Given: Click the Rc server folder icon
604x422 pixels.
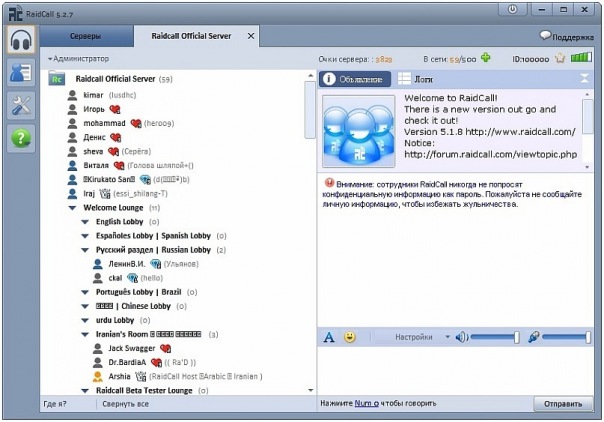Looking at the screenshot, I should [57, 79].
